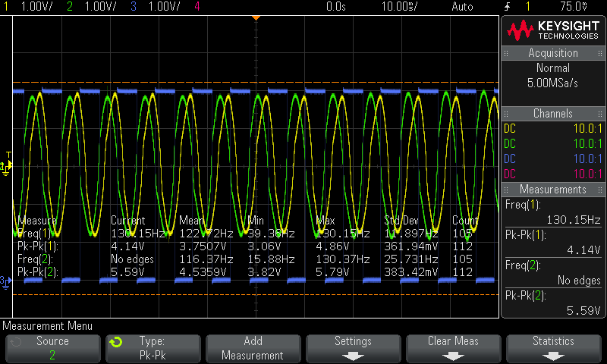Click the Std Dev value 383.42mV

coord(410,272)
